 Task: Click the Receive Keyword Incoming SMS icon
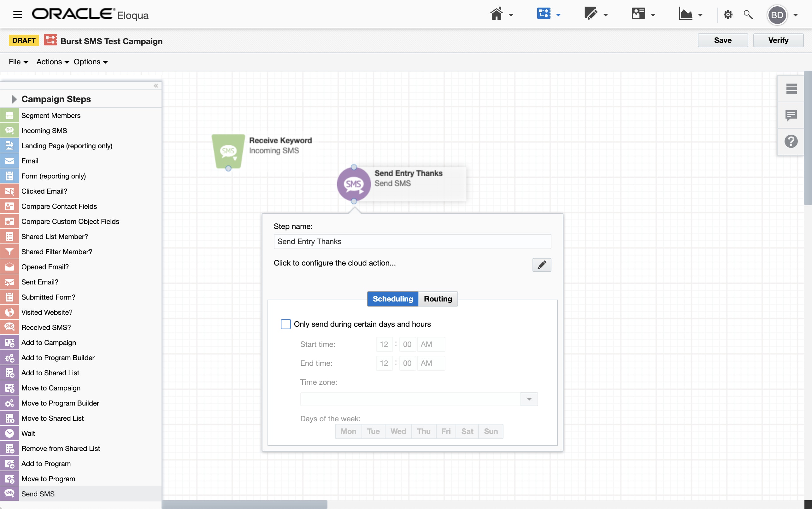228,151
